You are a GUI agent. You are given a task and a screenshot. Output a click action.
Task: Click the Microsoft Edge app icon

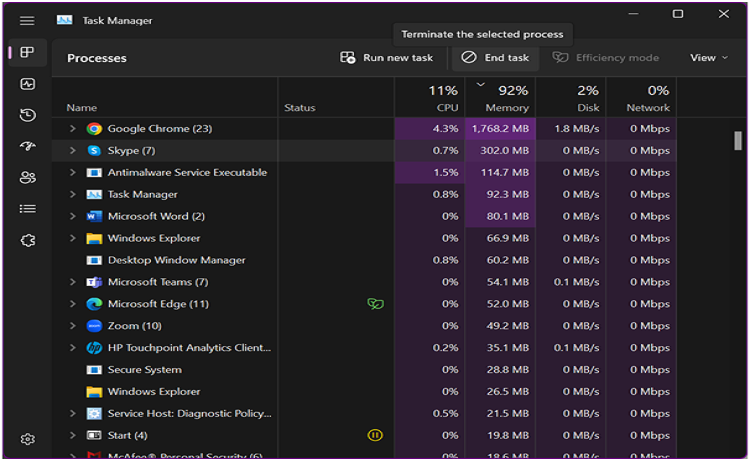(x=94, y=304)
